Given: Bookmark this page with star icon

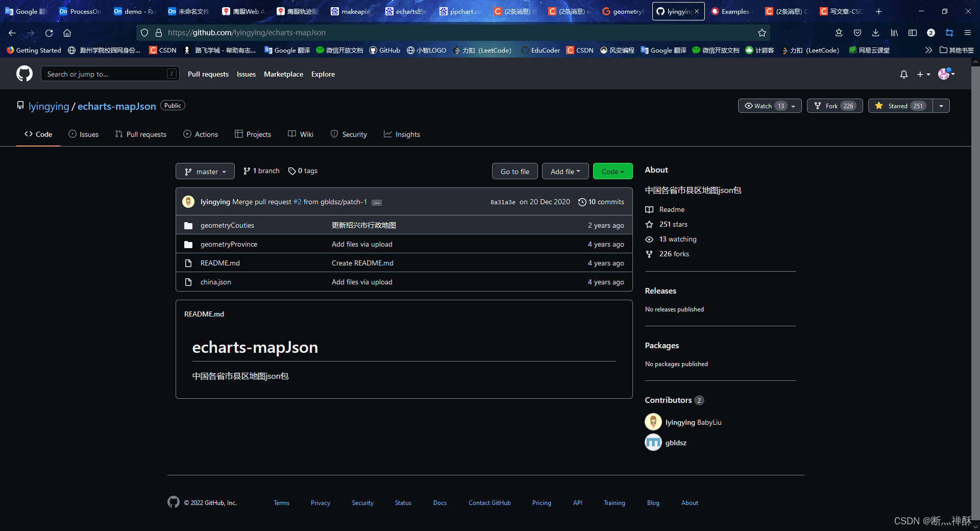Looking at the screenshot, I should [762, 33].
